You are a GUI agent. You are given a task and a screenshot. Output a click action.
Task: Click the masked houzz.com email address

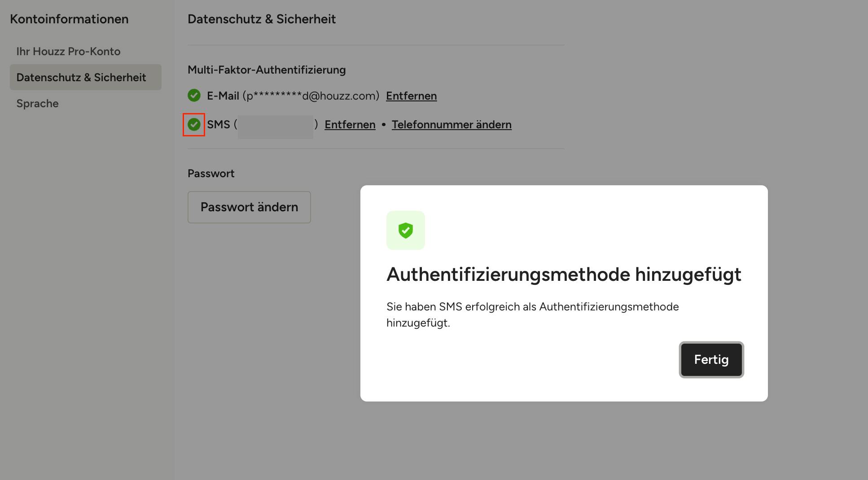pos(311,96)
